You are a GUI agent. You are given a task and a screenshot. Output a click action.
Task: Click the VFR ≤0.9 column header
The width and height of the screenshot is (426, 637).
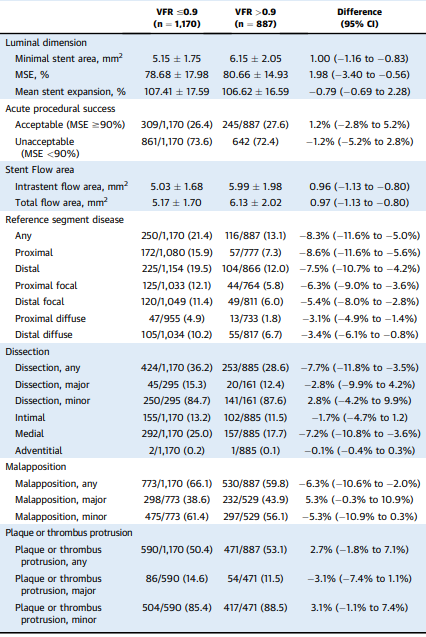177,18
